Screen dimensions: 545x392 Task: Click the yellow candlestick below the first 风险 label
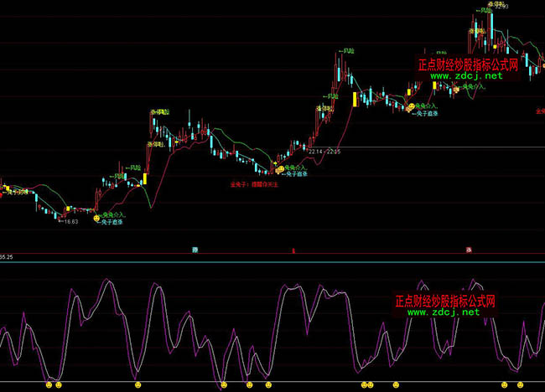145,178
